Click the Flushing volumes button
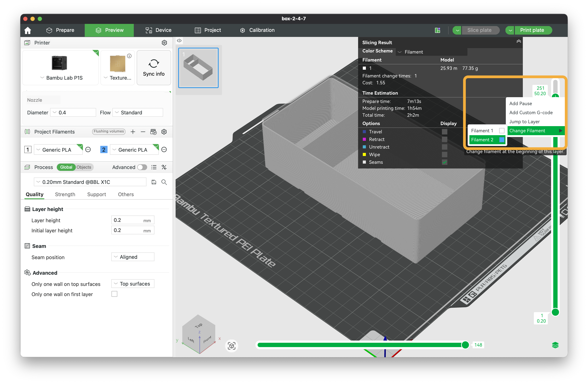 pos(109,131)
